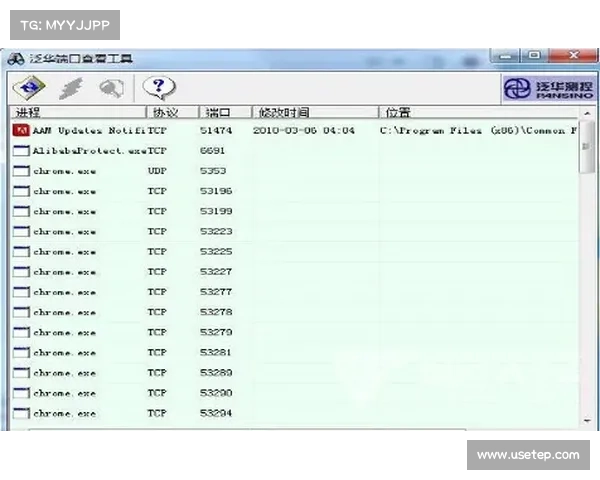600x480 pixels.
Task: Select chrome.exe row with port 53289
Action: coord(295,373)
